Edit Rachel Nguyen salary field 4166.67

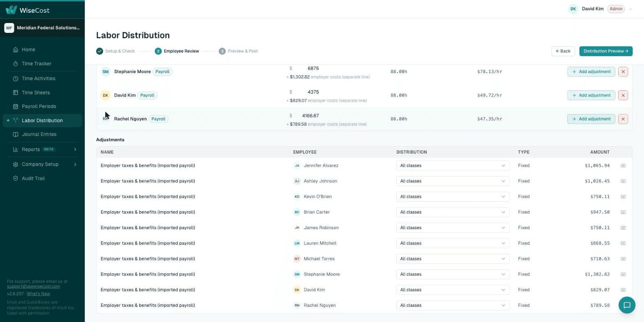(310, 116)
